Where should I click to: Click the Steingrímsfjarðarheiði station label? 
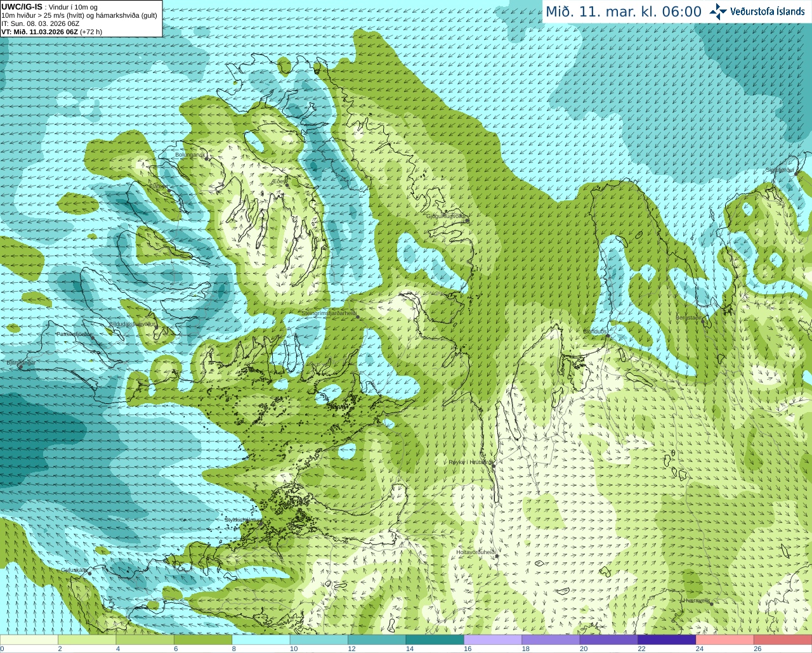[329, 313]
